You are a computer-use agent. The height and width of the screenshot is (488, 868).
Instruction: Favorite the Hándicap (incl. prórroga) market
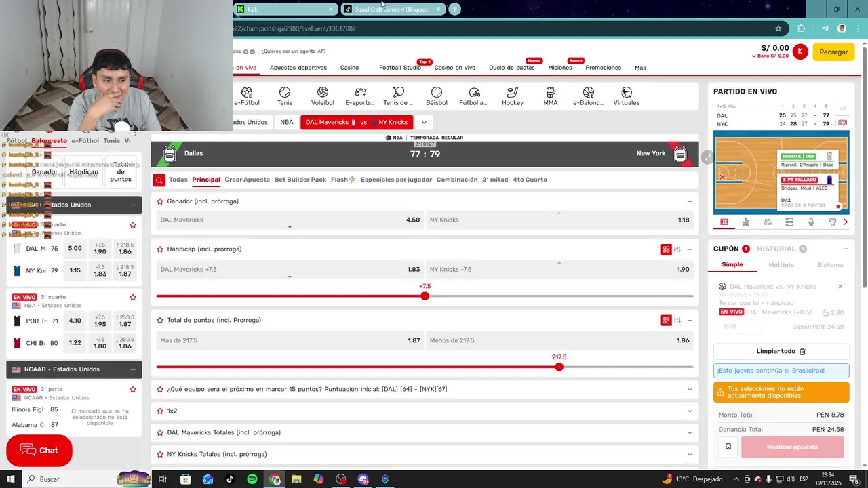(x=160, y=249)
